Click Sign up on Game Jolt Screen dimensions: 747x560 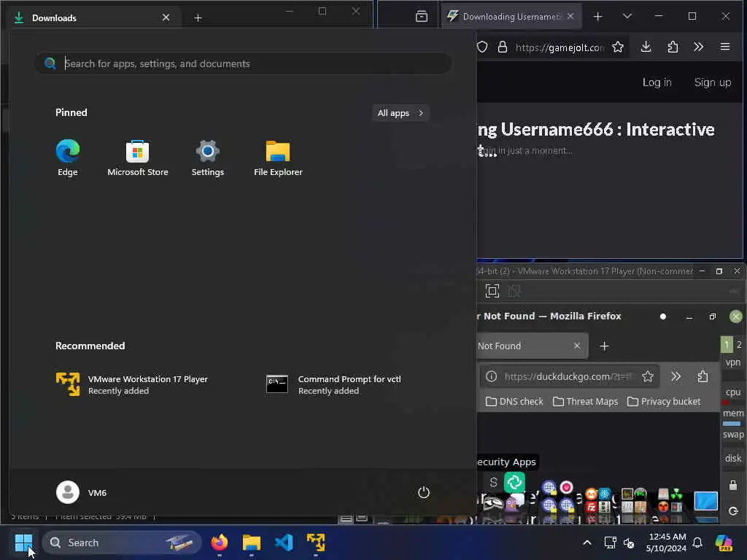pyautogui.click(x=712, y=82)
